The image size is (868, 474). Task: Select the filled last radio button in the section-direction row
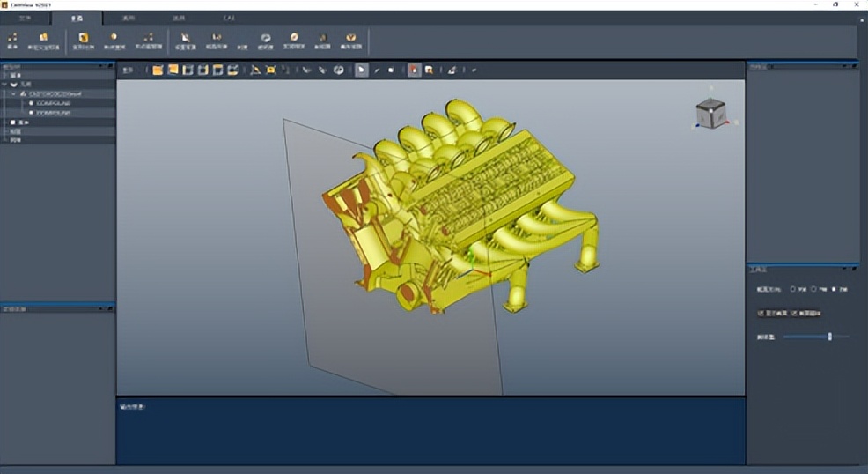(834, 289)
